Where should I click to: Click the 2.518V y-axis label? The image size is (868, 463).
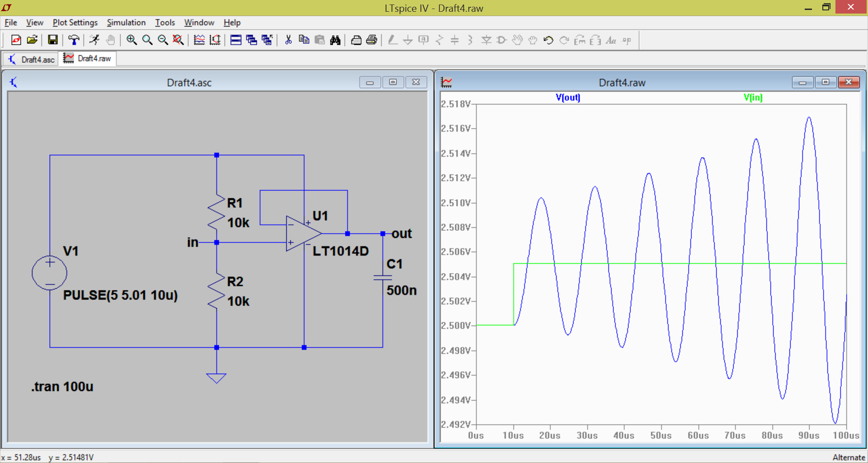(x=456, y=104)
